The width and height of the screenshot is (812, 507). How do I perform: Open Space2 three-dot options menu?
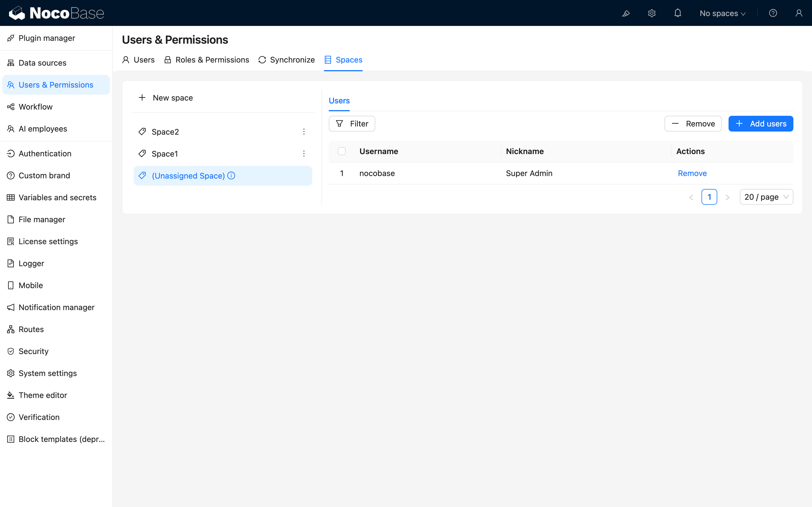click(304, 132)
